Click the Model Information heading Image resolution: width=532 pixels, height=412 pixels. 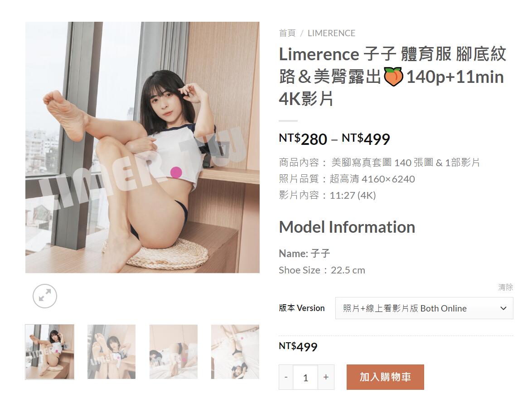click(x=347, y=227)
